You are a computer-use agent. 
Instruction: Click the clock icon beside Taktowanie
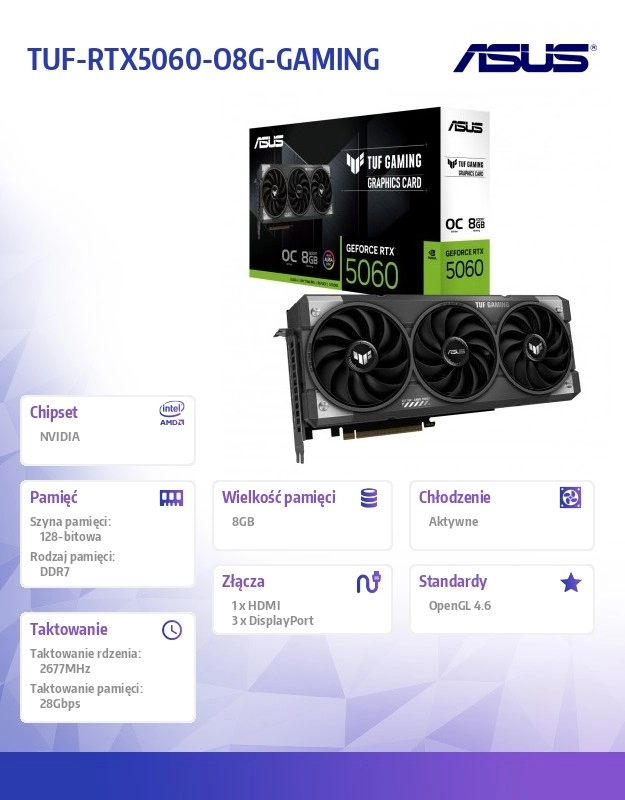pos(172,630)
